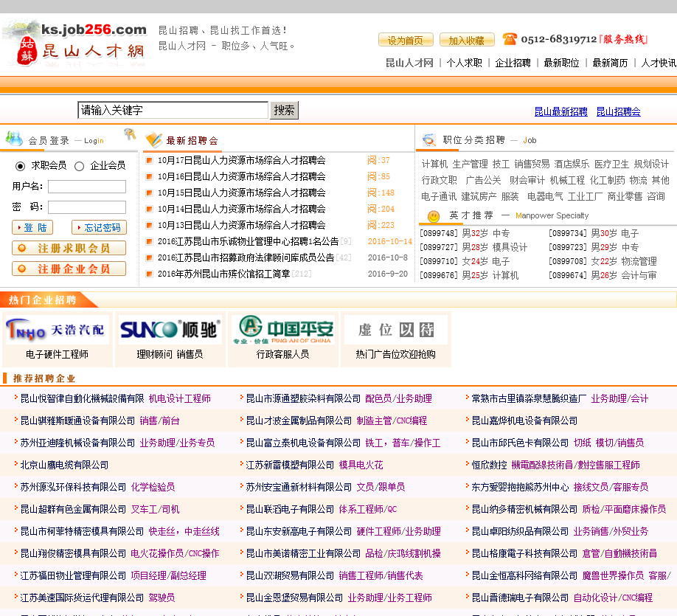The width and height of the screenshot is (677, 616).
Task: Open 昆山晋德瑞电子有限公司 link
Action: tap(520, 598)
